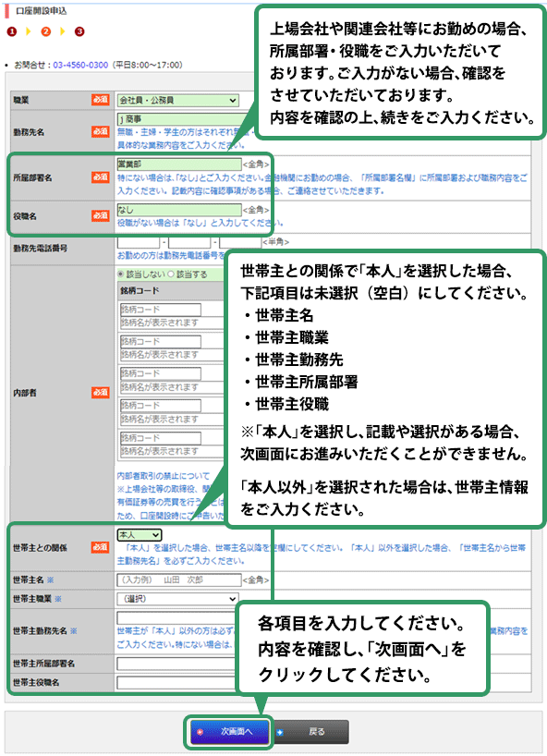The height and width of the screenshot is (756, 547).
Task: Expand 世帯主職業 (選択) dropdown
Action: 177,599
